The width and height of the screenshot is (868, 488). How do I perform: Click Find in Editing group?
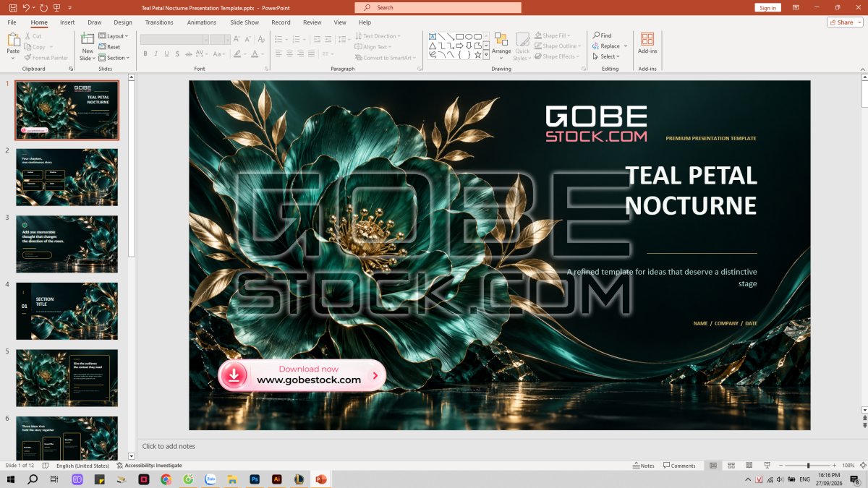pyautogui.click(x=602, y=35)
